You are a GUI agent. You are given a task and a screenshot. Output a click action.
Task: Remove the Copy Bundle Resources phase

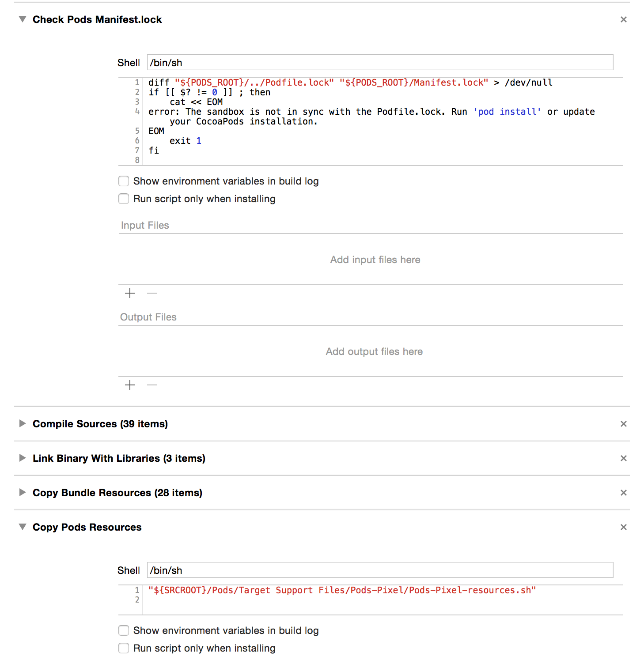pyautogui.click(x=624, y=493)
